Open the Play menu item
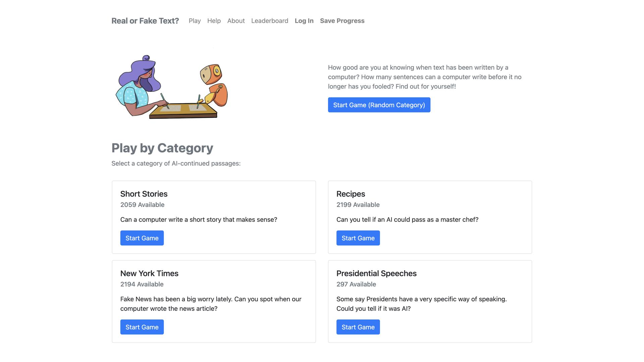Screen dimensions: 644x362 (x=195, y=21)
